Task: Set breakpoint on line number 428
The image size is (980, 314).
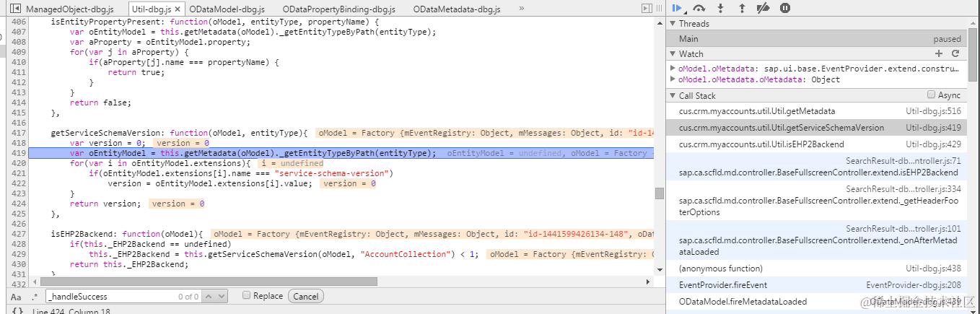Action: click(19, 244)
